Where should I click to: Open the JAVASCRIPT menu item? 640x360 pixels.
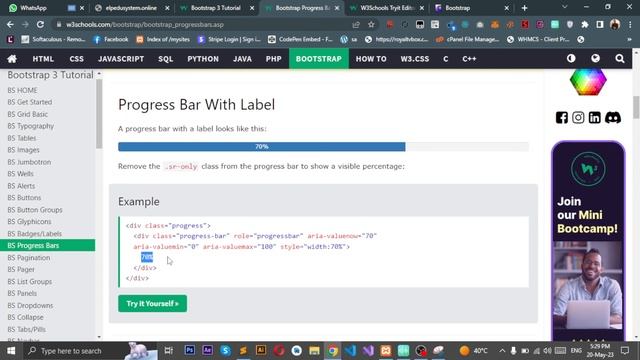(121, 59)
